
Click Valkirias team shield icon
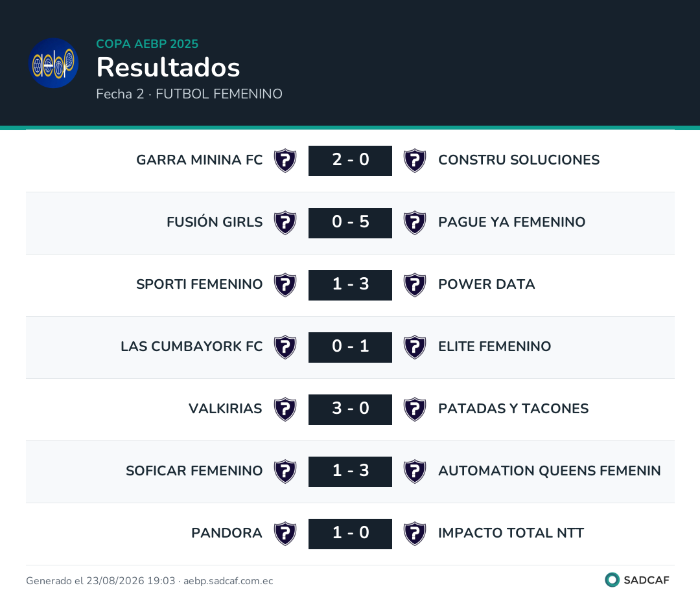pos(285,409)
